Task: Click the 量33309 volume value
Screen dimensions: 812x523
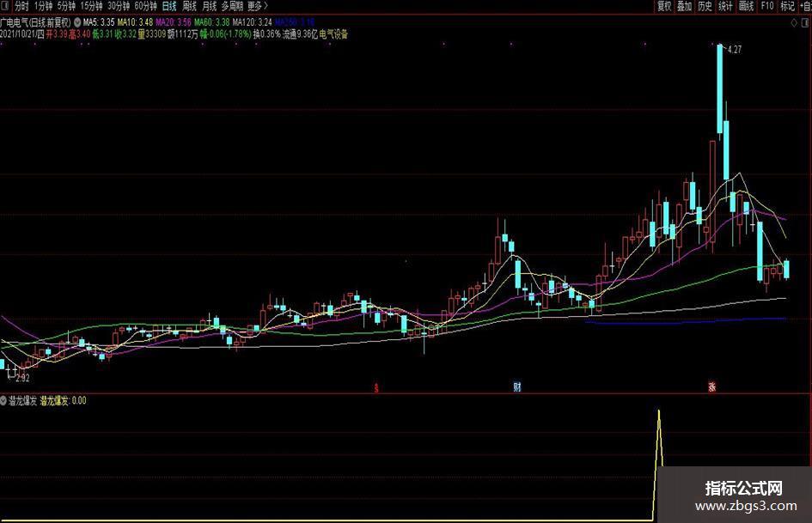Action: point(152,34)
